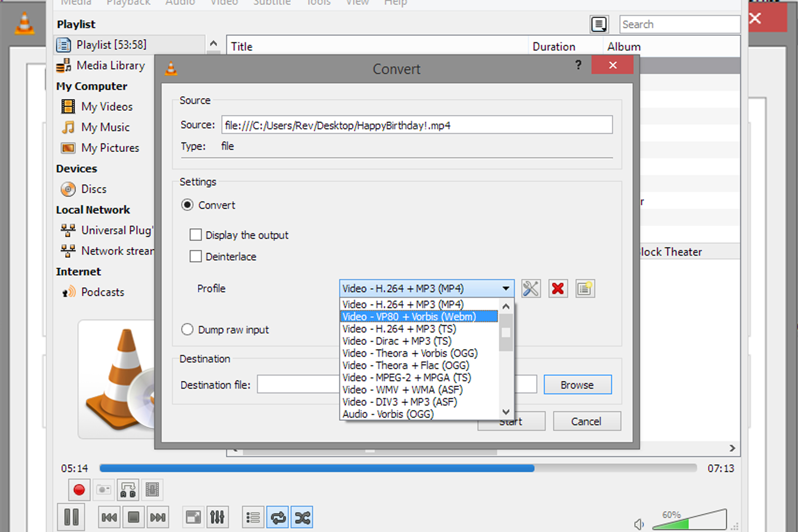The height and width of the screenshot is (532, 798).
Task: Click the playback seek progress bar
Action: tap(398, 468)
